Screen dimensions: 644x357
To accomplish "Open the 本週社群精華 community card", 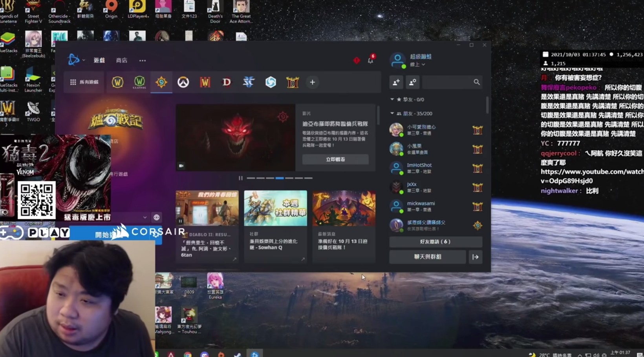I will tap(275, 226).
